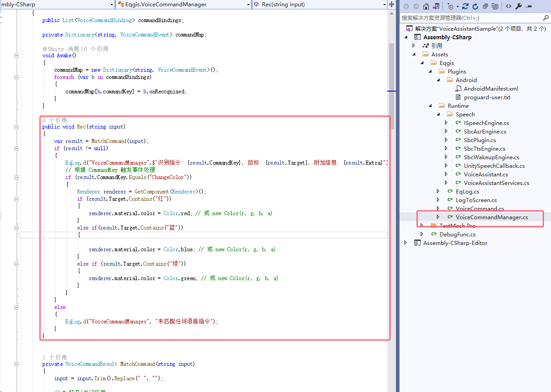Click the Home icon in Solution Explorer
Image resolution: width=551 pixels, height=392 pixels.
coord(426,6)
